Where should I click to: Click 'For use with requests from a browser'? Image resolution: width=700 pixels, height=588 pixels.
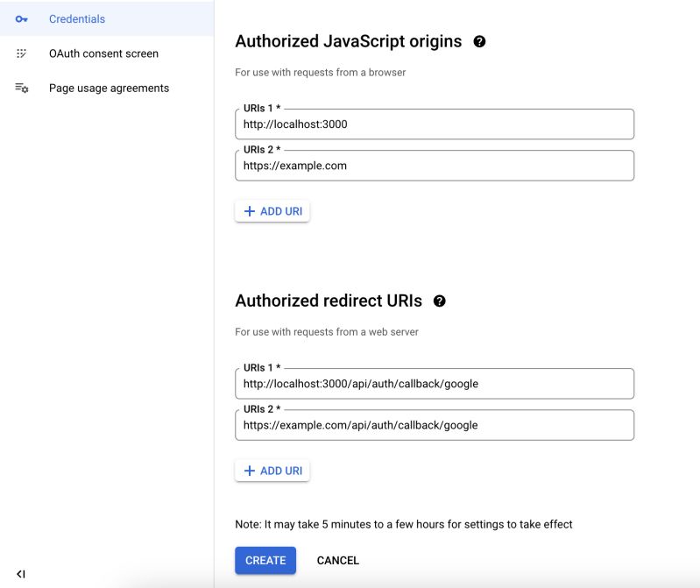click(320, 73)
